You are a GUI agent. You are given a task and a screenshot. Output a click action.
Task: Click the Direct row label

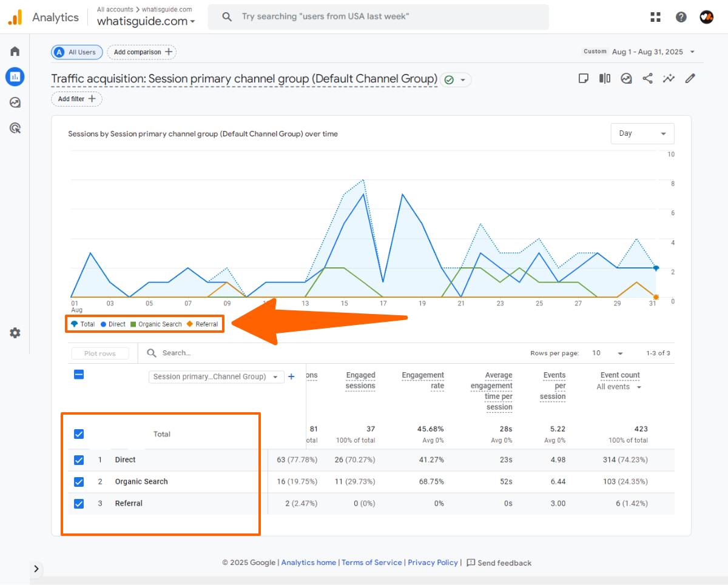[x=125, y=460]
